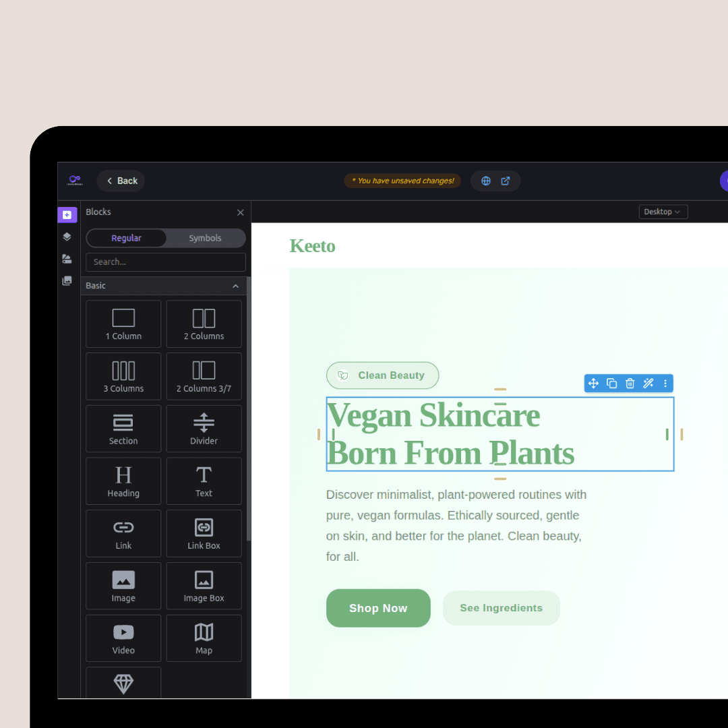The width and height of the screenshot is (728, 728).
Task: Delete the selected heading with trash icon
Action: pos(630,383)
